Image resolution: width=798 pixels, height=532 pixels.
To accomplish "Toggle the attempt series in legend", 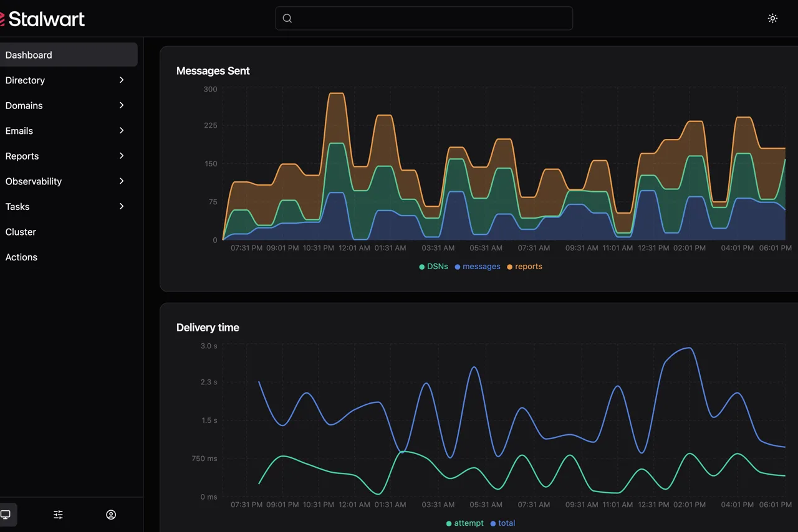I will coord(465,523).
